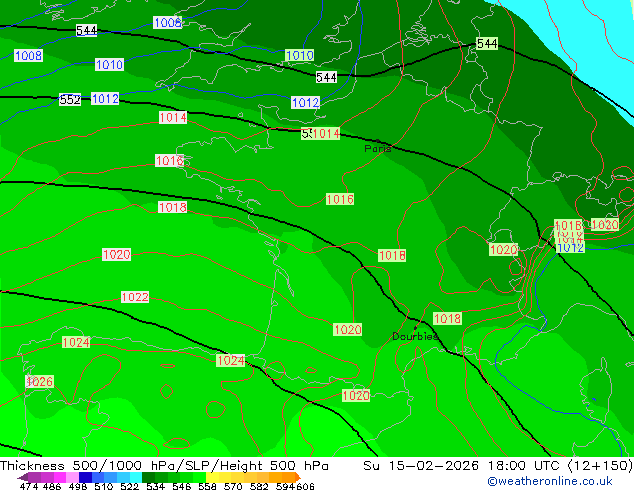Select the 1026 isobar label
Screen dimensions: 634x490
[40, 381]
